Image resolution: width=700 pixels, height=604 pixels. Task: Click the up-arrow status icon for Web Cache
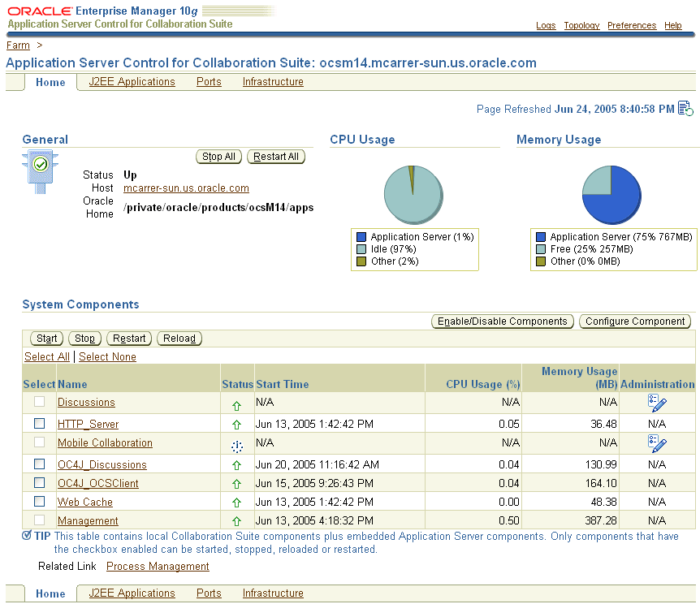(236, 502)
